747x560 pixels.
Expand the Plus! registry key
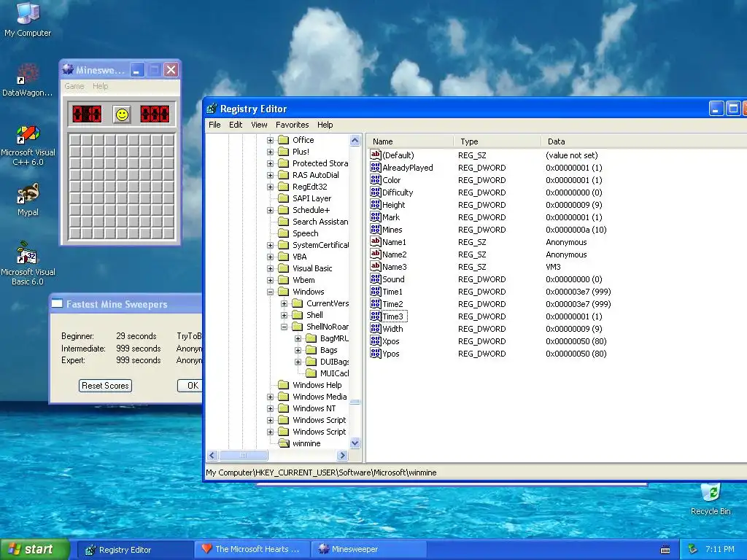pyautogui.click(x=270, y=152)
